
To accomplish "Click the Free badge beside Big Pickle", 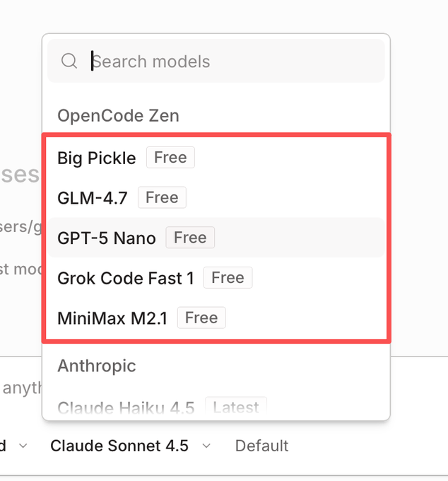I will pos(170,157).
